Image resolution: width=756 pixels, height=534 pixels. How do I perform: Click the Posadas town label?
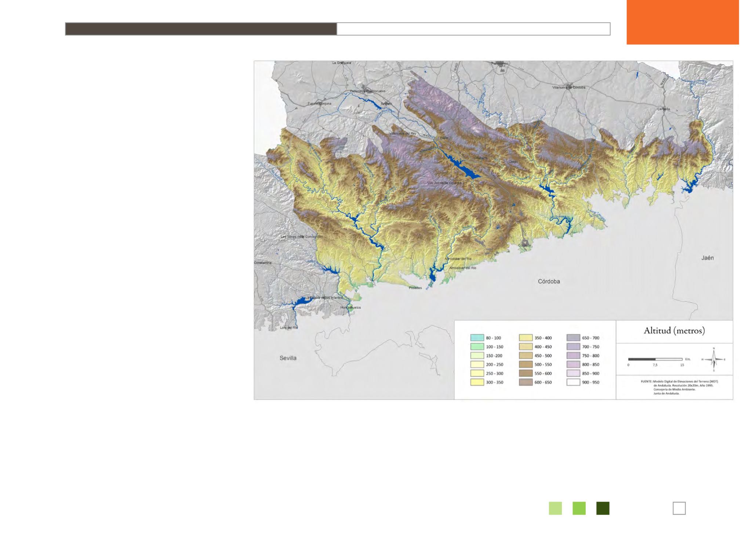coord(415,288)
